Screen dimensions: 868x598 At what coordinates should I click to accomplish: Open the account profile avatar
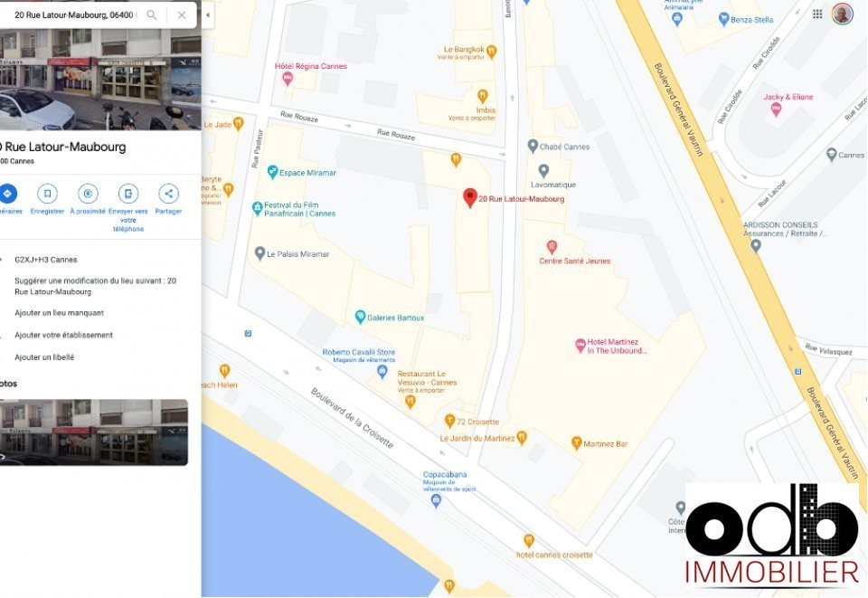(x=842, y=14)
